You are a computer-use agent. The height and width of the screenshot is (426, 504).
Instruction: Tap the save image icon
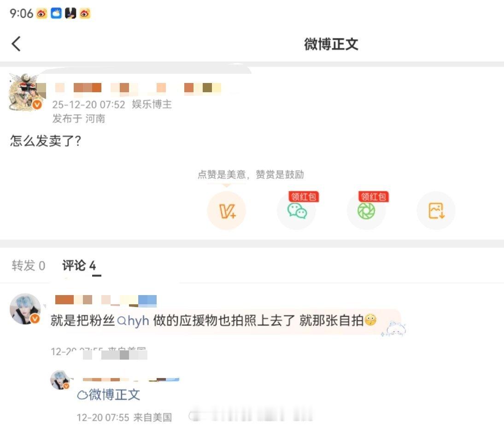click(x=436, y=211)
